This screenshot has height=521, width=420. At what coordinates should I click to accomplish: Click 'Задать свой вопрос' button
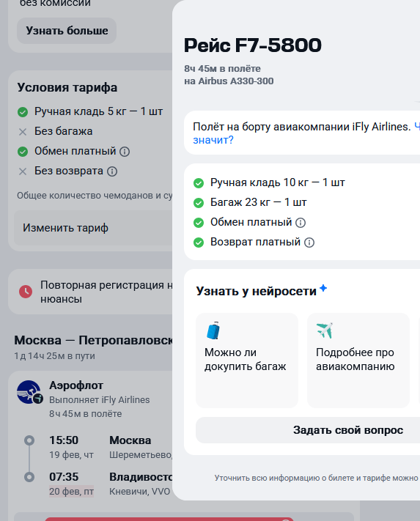pos(308,430)
